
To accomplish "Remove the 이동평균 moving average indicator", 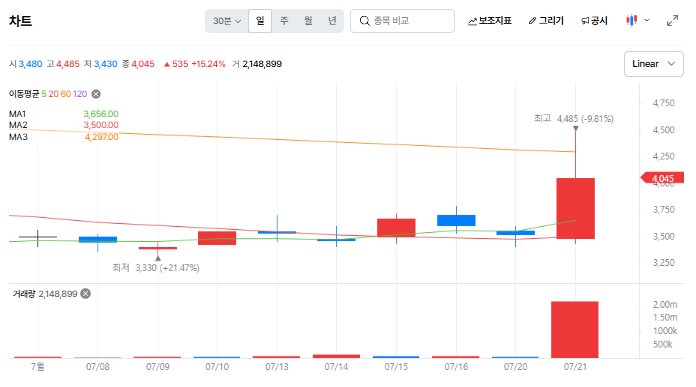I will (x=96, y=94).
